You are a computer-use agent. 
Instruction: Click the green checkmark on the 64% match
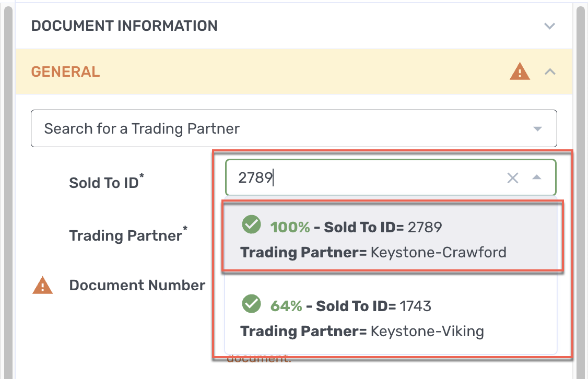coord(251,303)
